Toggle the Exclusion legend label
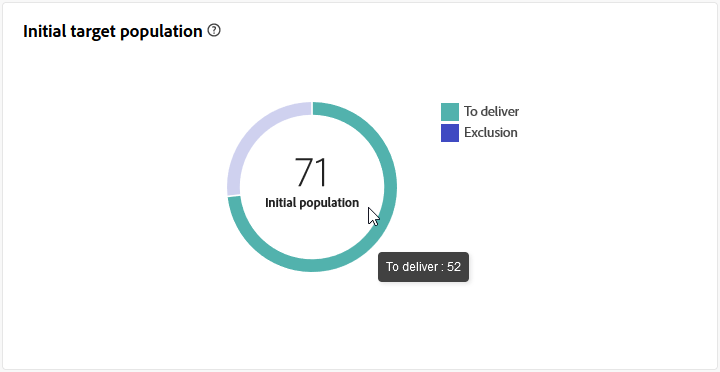Viewport: 720px width, 372px height. tap(490, 133)
